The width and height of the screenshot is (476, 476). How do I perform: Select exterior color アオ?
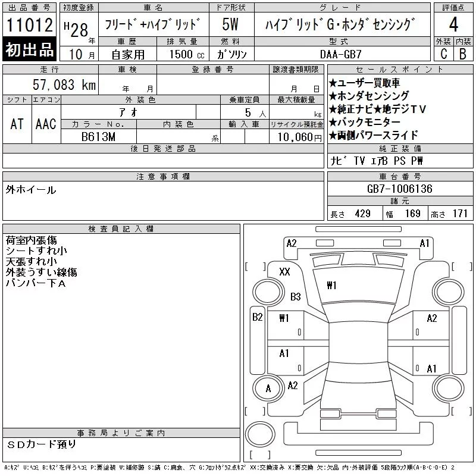[129, 112]
